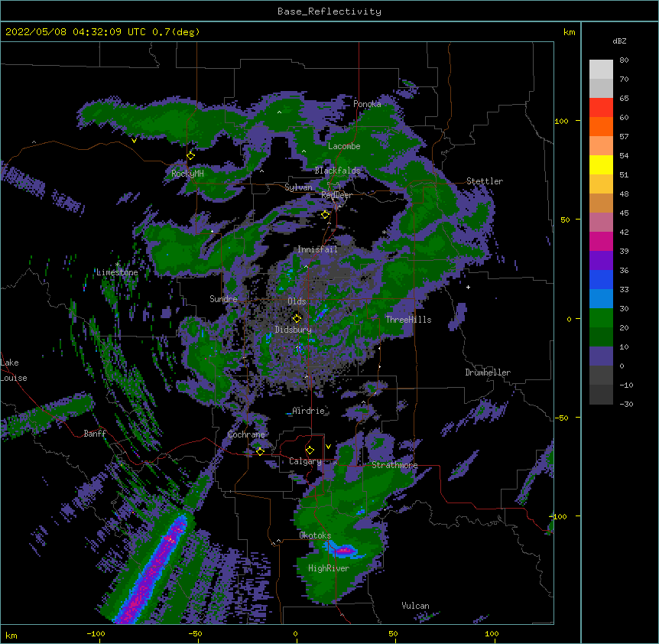
Task: Click the yellow V marker northwest of RockyMH
Action: [x=134, y=141]
